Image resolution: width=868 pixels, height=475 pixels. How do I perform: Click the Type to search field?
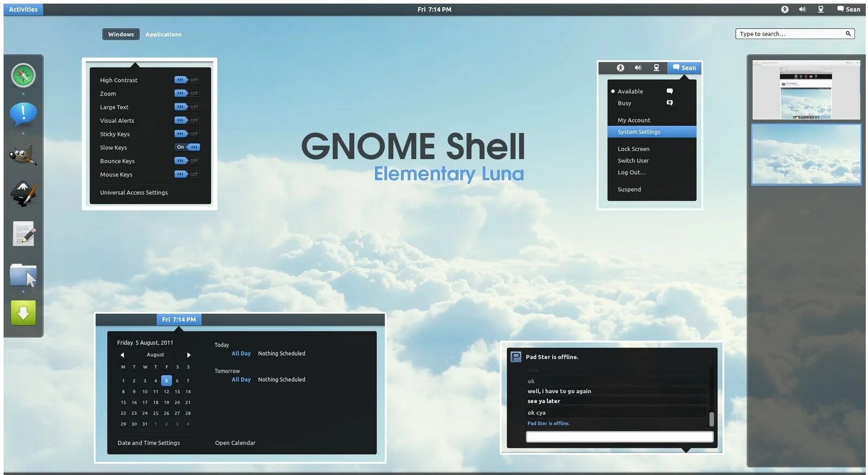[x=795, y=34]
